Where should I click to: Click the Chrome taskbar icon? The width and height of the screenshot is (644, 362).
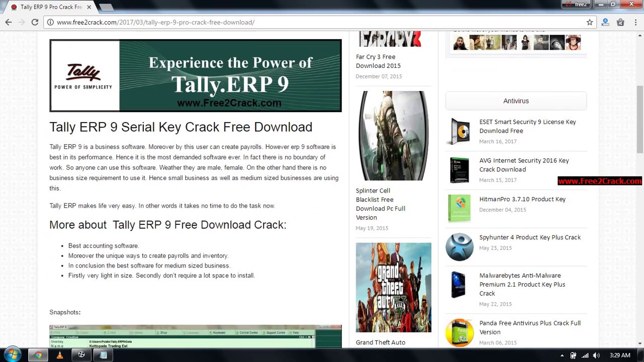coord(38,355)
